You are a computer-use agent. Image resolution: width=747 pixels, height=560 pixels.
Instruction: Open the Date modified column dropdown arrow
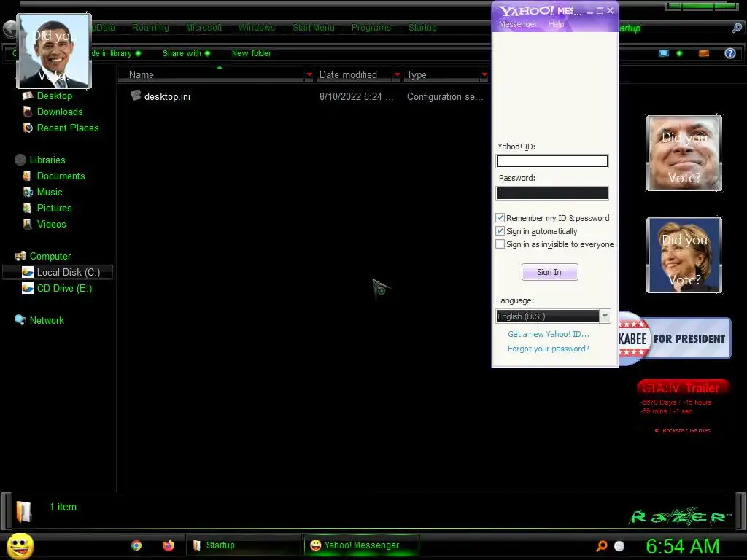pos(397,74)
